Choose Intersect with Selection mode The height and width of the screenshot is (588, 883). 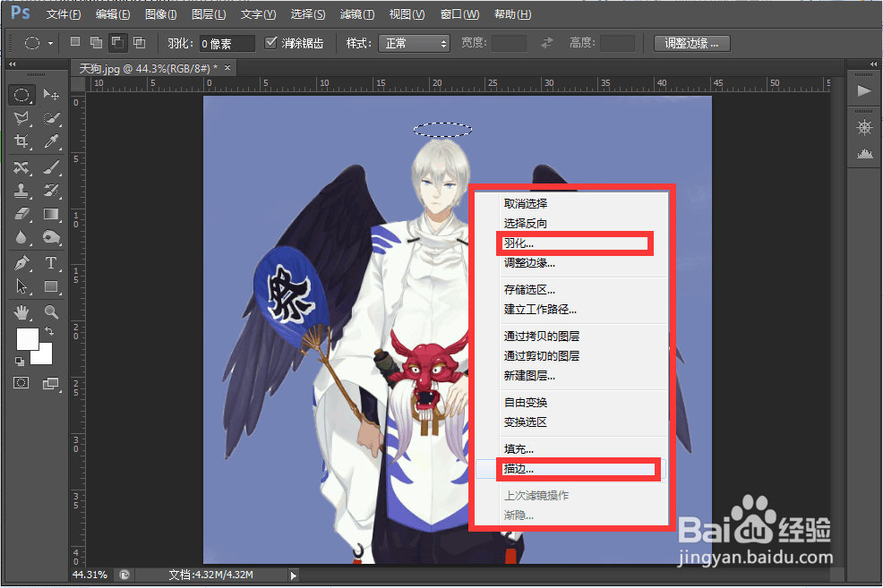(x=139, y=42)
